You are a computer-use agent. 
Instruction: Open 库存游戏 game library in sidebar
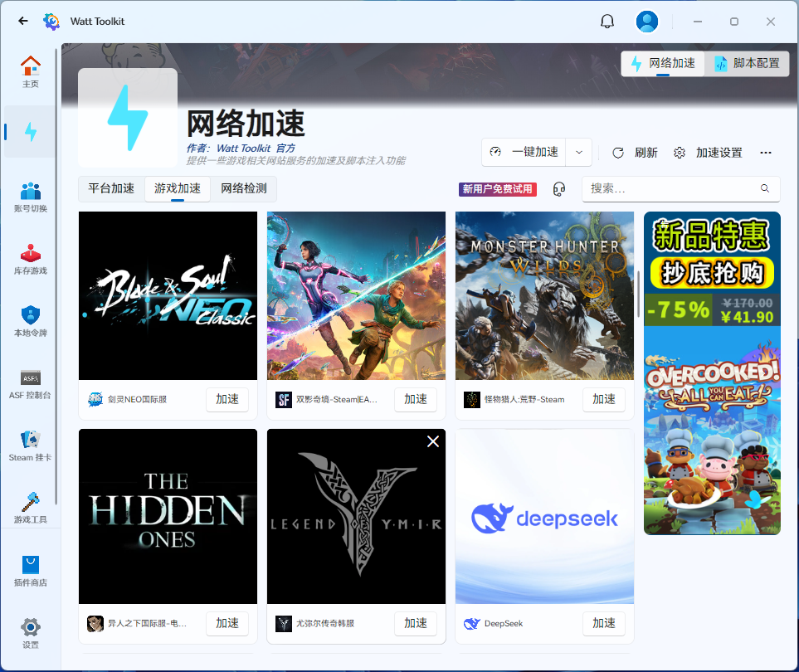coord(31,259)
